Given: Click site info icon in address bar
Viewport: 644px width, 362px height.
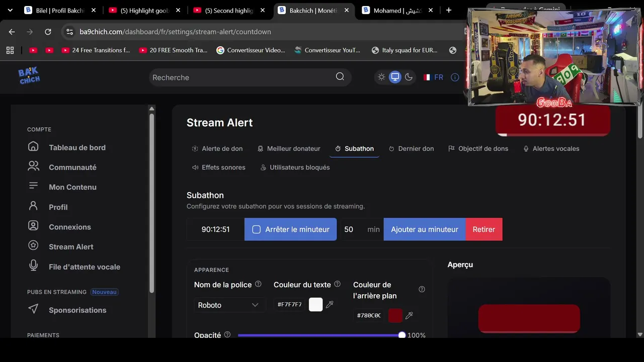Looking at the screenshot, I should (x=70, y=32).
